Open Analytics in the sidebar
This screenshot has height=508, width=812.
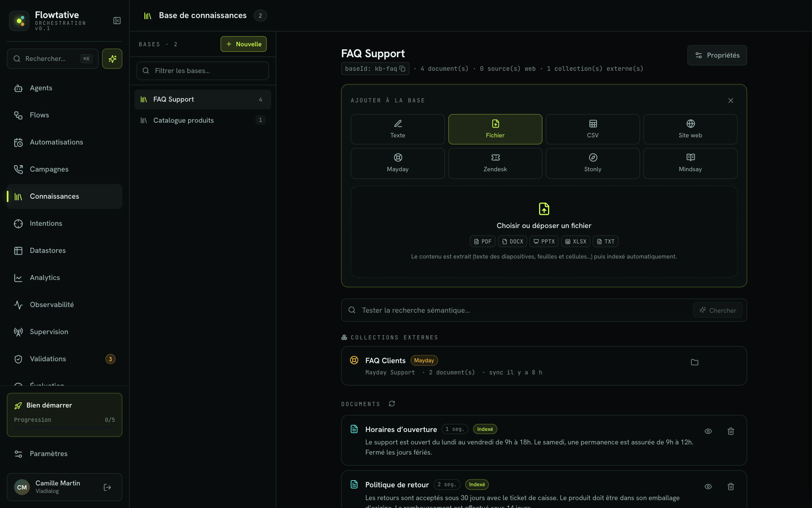click(64, 278)
